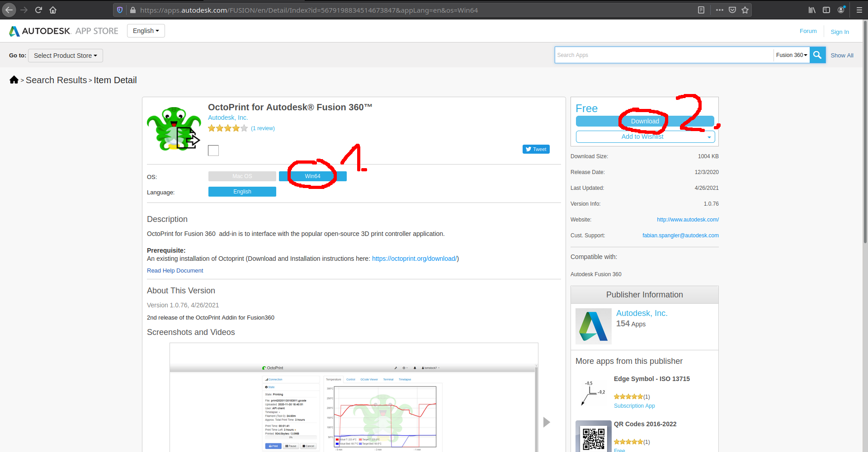Click the padlock site security icon
This screenshot has height=452, width=868.
click(x=132, y=9)
